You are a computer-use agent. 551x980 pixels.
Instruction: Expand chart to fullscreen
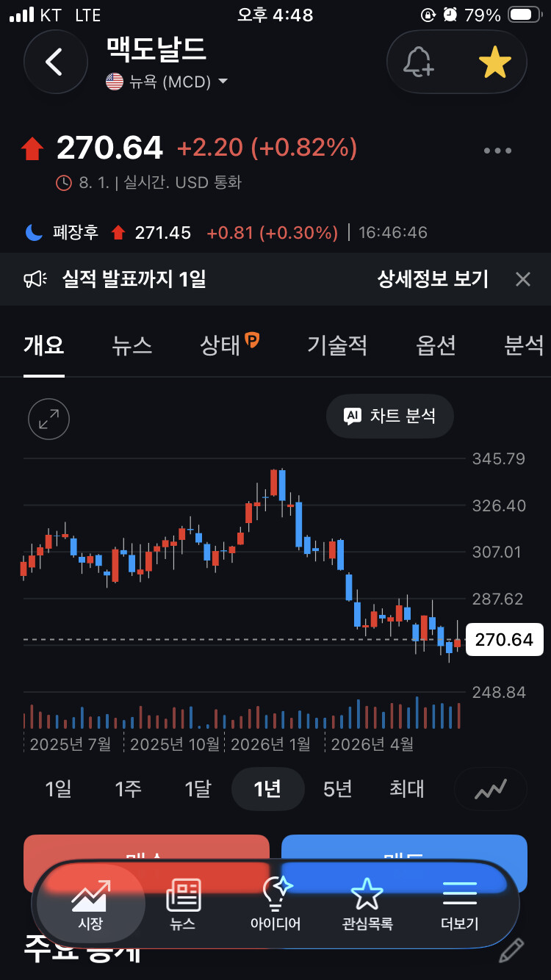point(48,419)
